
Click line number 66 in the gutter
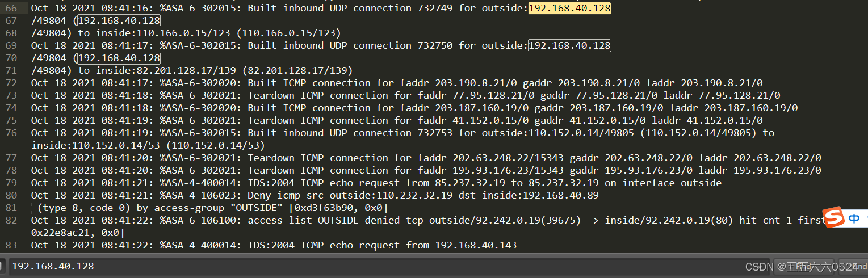point(11,8)
